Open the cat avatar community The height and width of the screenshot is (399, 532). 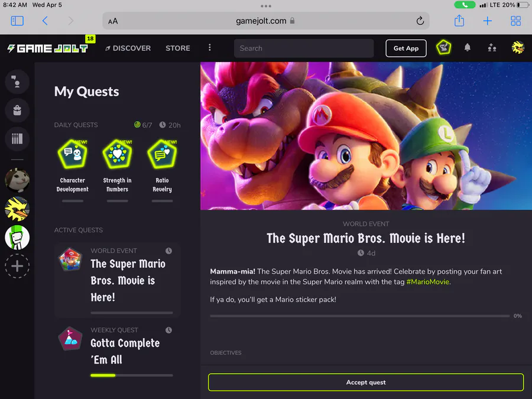click(x=17, y=180)
